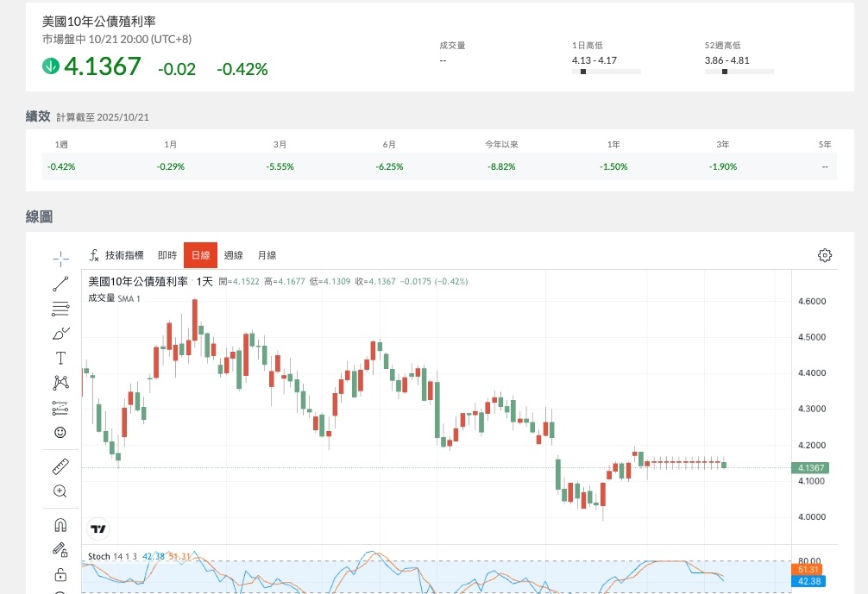This screenshot has width=868, height=594.
Task: Select the crosshair cursor tool
Action: (x=60, y=258)
